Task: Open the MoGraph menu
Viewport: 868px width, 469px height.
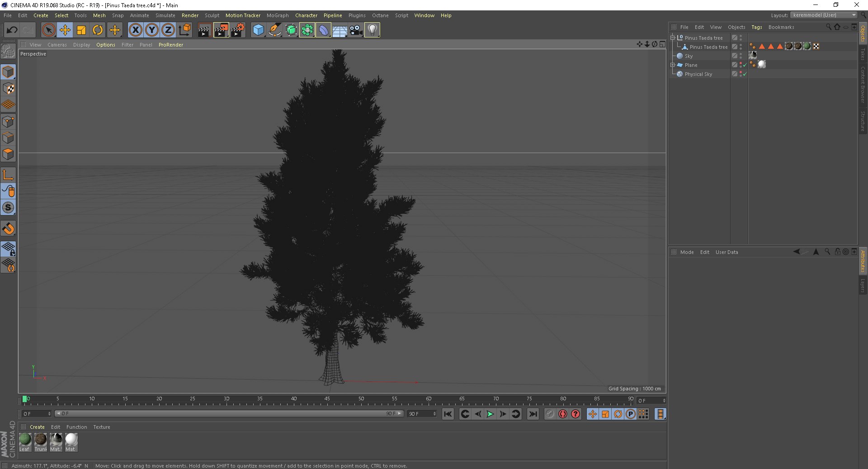Action: point(278,15)
